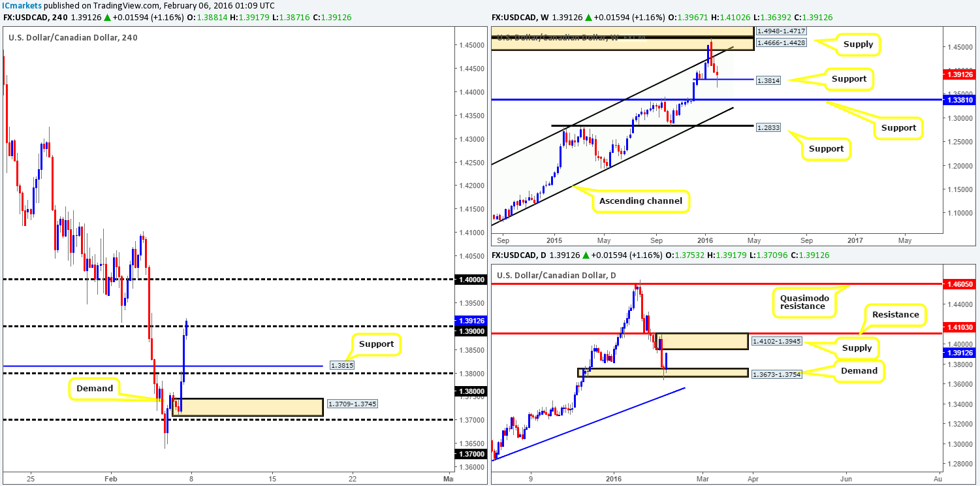Click the 1.37000 price axis label
This screenshot has width=980, height=486.
tap(471, 453)
